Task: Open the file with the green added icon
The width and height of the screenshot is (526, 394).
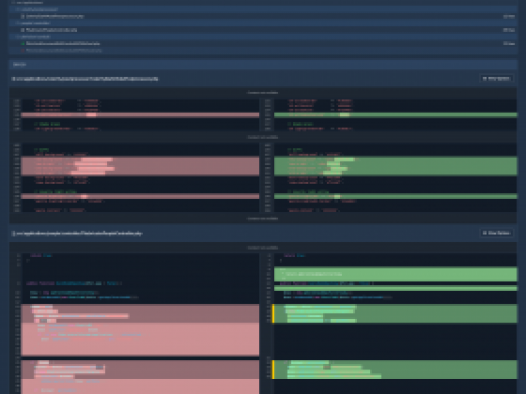Action: point(63,44)
